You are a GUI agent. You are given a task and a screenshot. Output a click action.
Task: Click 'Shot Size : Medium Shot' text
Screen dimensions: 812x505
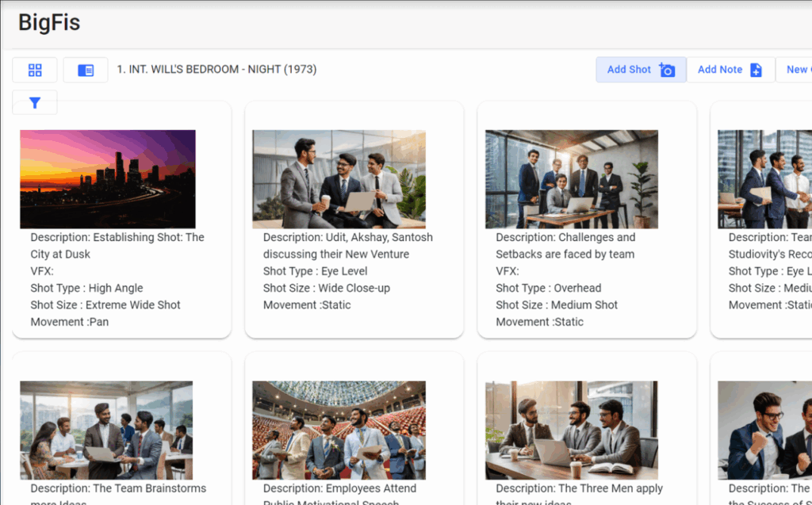557,305
